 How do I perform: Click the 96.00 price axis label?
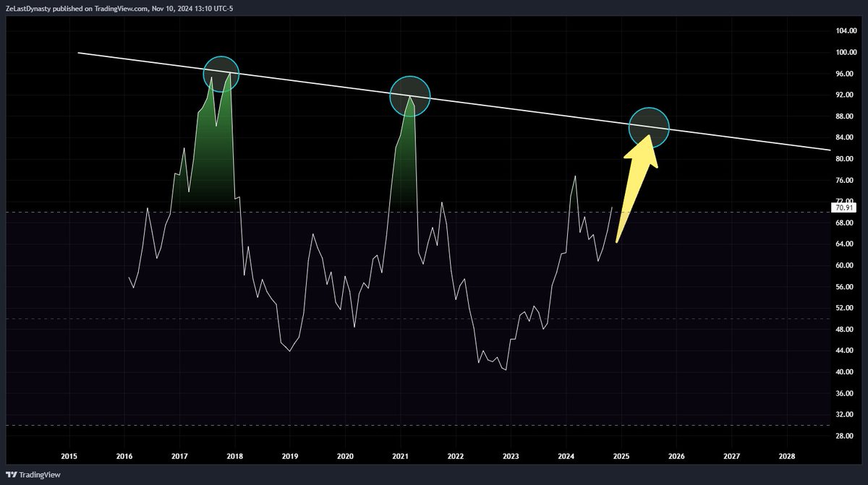[x=846, y=74]
